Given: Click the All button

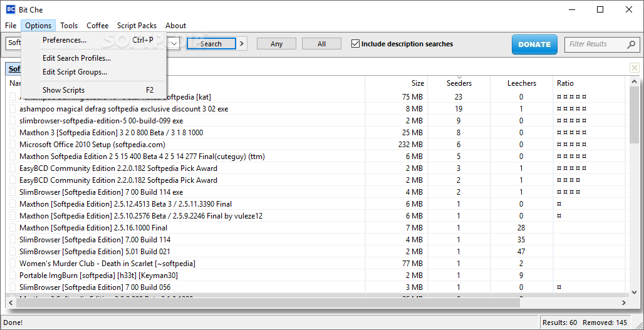Looking at the screenshot, I should click(x=321, y=44).
